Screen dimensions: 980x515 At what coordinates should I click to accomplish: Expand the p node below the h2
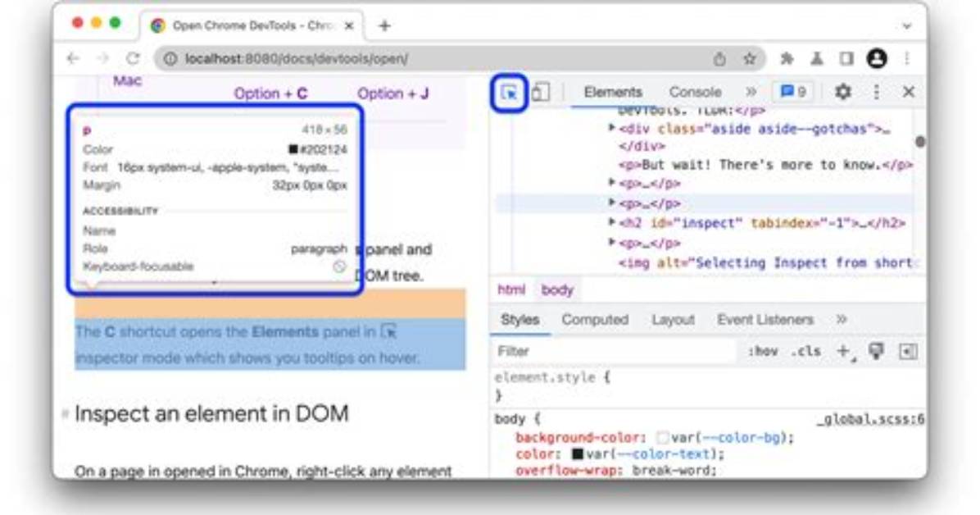[x=612, y=242]
